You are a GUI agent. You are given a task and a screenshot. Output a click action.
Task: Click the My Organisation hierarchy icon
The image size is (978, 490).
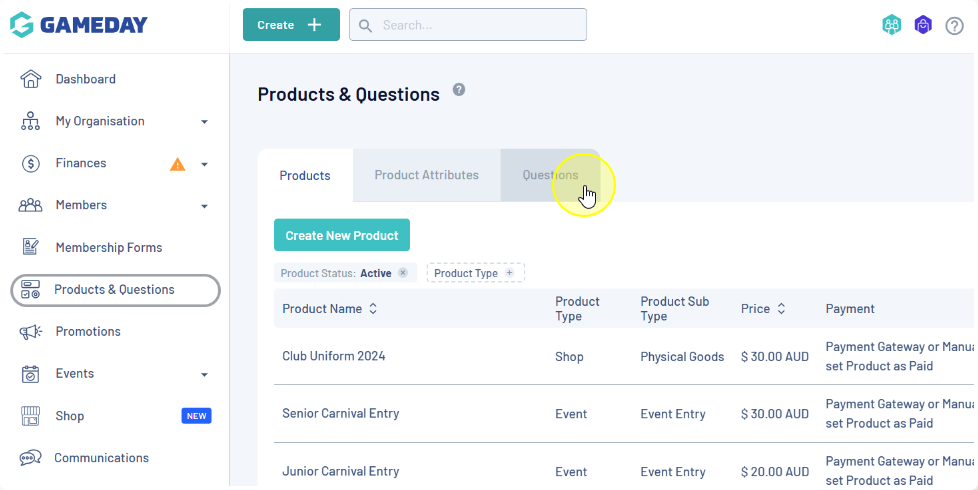click(x=31, y=121)
